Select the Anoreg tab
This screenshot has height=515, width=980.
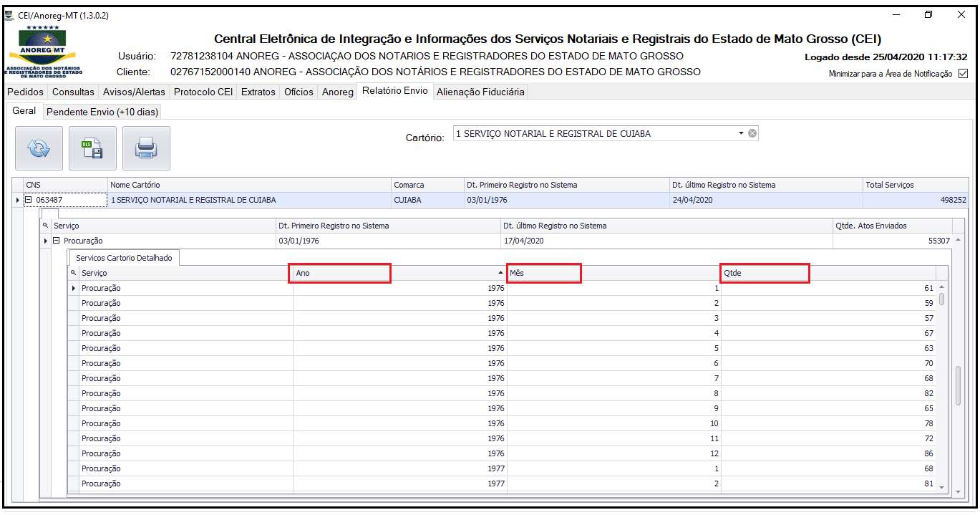tap(337, 92)
